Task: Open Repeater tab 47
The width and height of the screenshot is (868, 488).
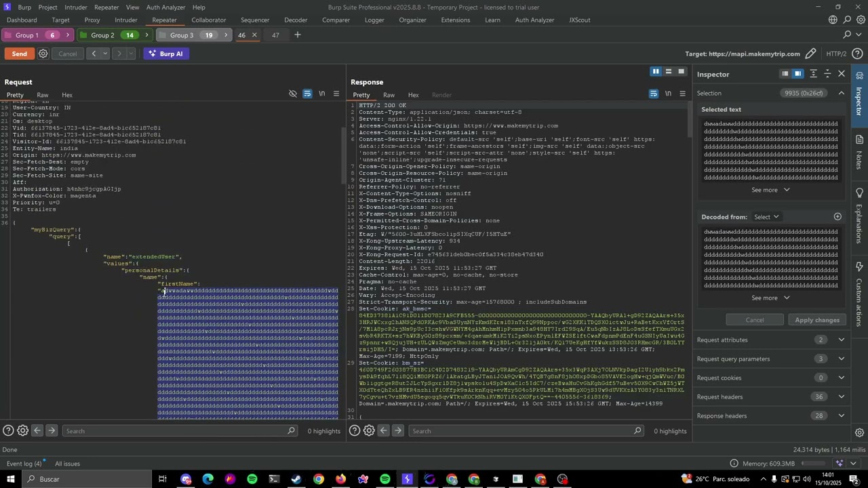Action: (x=275, y=35)
